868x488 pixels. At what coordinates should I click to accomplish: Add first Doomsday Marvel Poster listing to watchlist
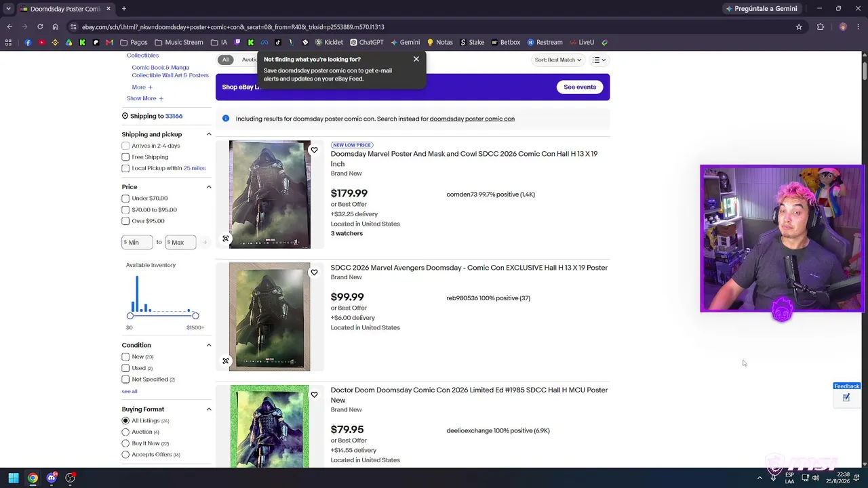pyautogui.click(x=314, y=150)
